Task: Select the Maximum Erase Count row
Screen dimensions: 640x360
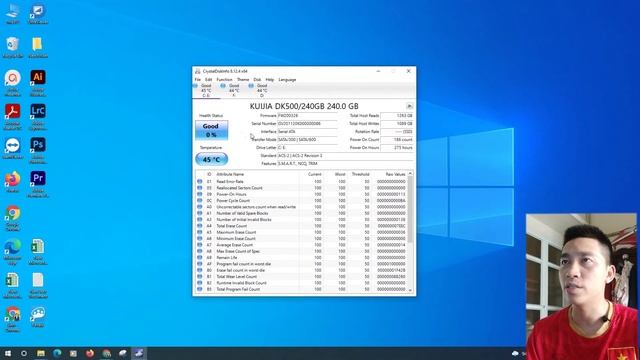Action: point(301,232)
